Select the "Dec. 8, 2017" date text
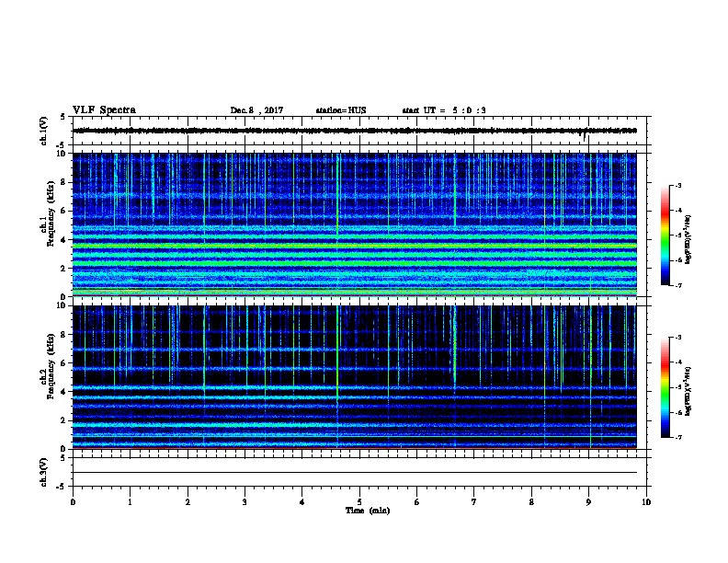 (x=256, y=110)
